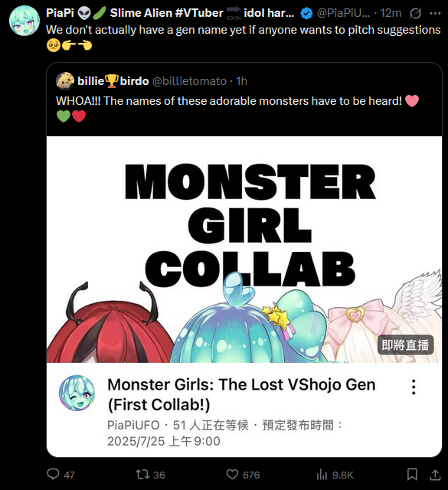
Task: Bookmark this post
Action: click(412, 475)
